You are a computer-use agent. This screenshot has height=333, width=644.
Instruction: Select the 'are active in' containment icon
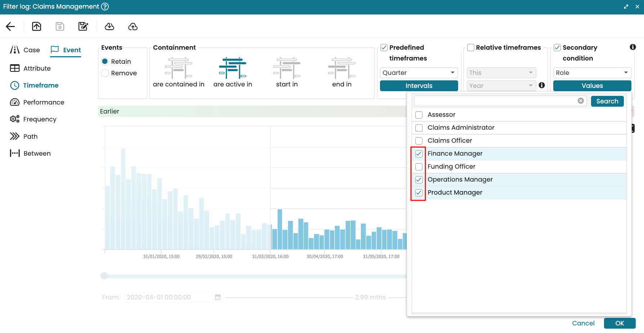[233, 68]
